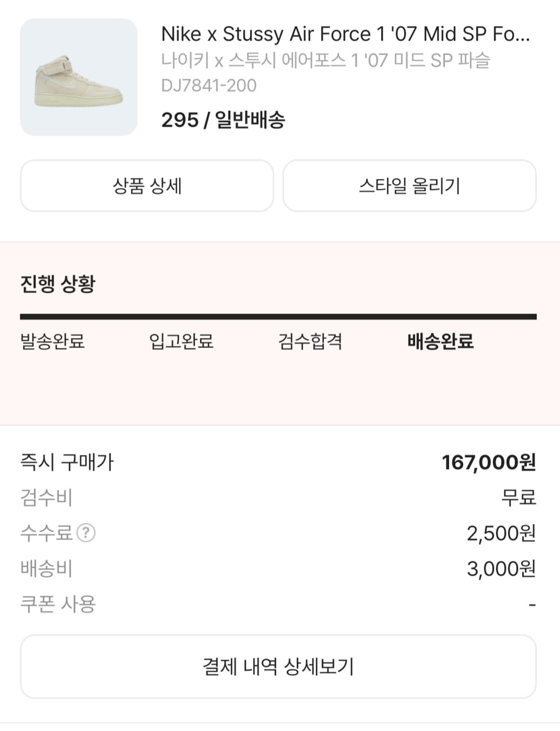The width and height of the screenshot is (560, 731).
Task: Click the 3,000원 shipping amount
Action: point(501,569)
